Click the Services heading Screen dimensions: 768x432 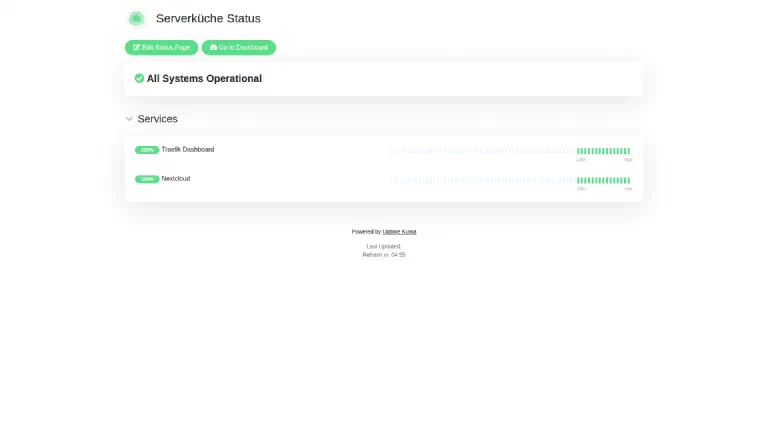pos(157,119)
